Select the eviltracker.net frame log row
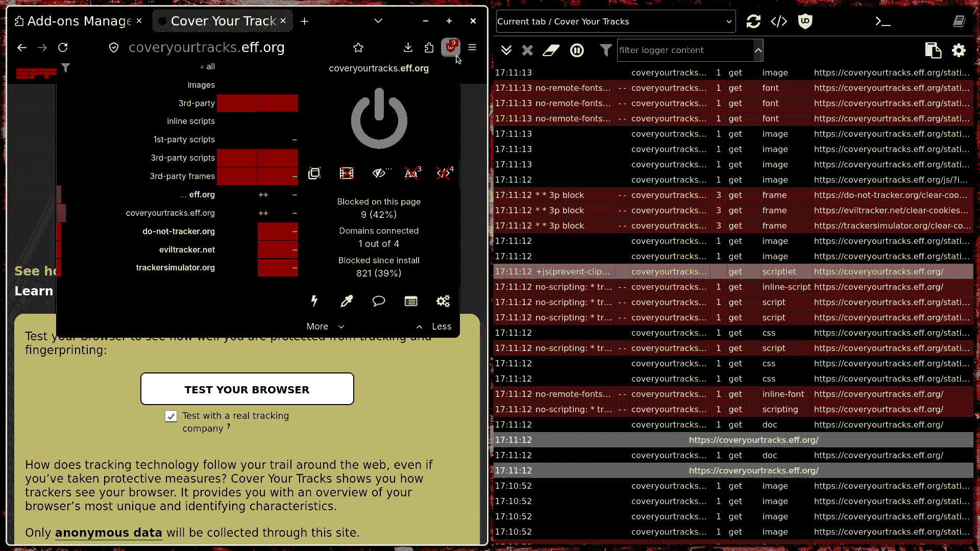The height and width of the screenshot is (551, 980). 733,211
